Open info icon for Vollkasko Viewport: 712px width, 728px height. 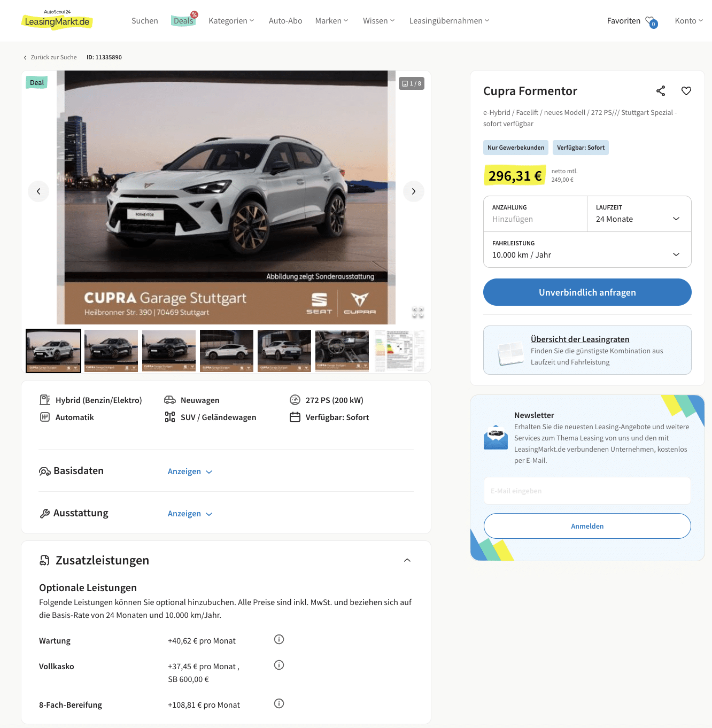pyautogui.click(x=279, y=665)
